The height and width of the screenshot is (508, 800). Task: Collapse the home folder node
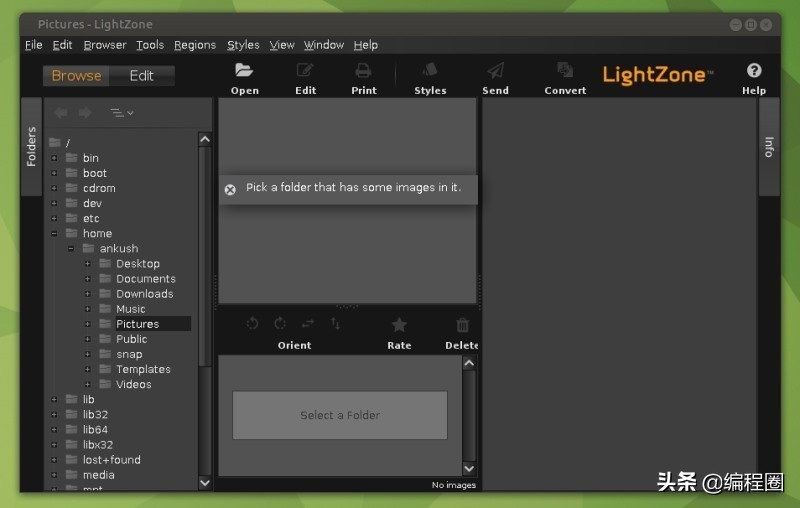[54, 234]
